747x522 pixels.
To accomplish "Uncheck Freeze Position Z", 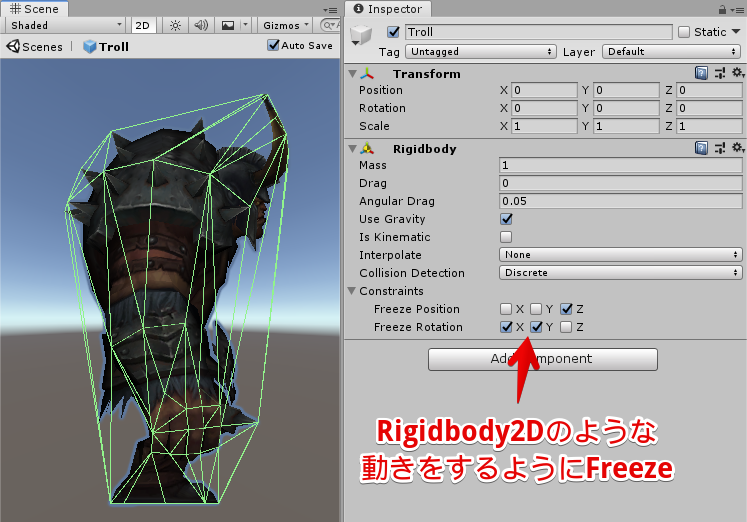I will point(566,309).
